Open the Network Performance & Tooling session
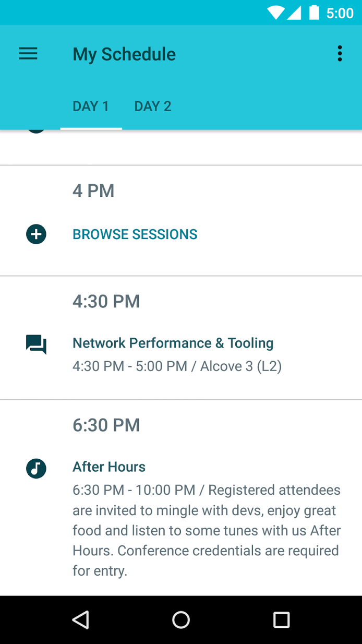Image resolution: width=362 pixels, height=644 pixels. point(173,343)
